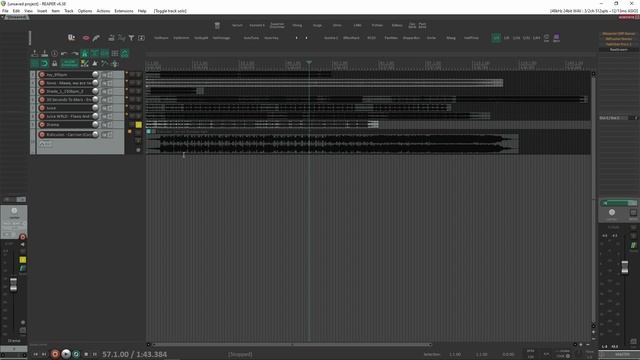Open the File menu
The height and width of the screenshot is (360, 640).
(x=5, y=11)
